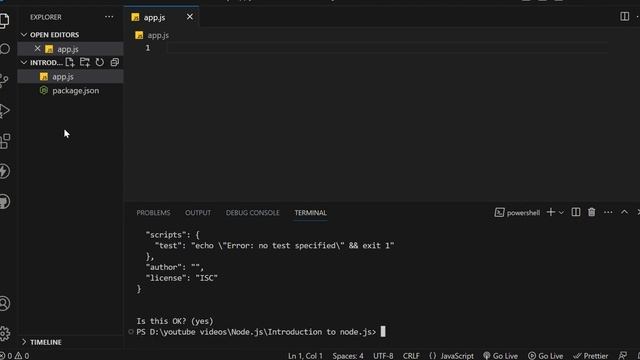Open the Extensions view

point(4,141)
